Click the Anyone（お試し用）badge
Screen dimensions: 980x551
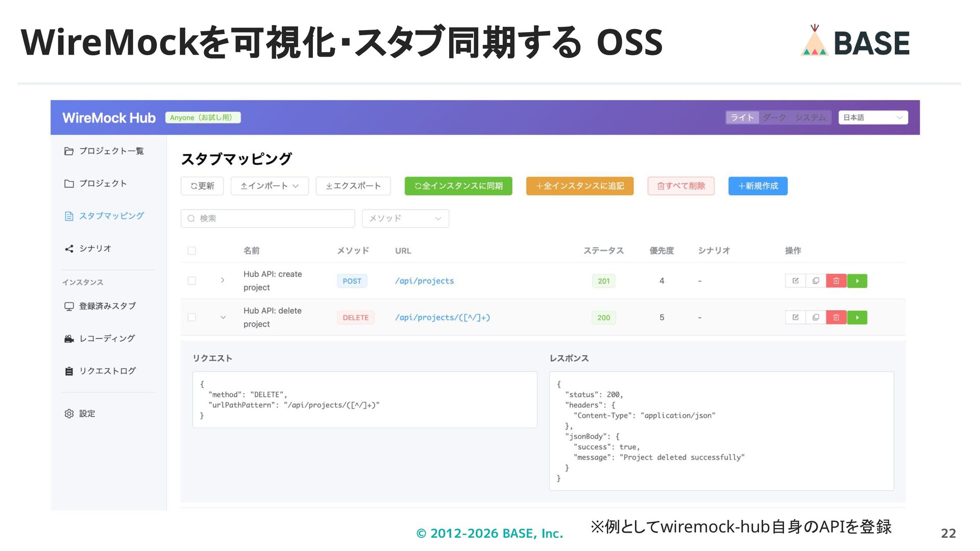pyautogui.click(x=203, y=117)
